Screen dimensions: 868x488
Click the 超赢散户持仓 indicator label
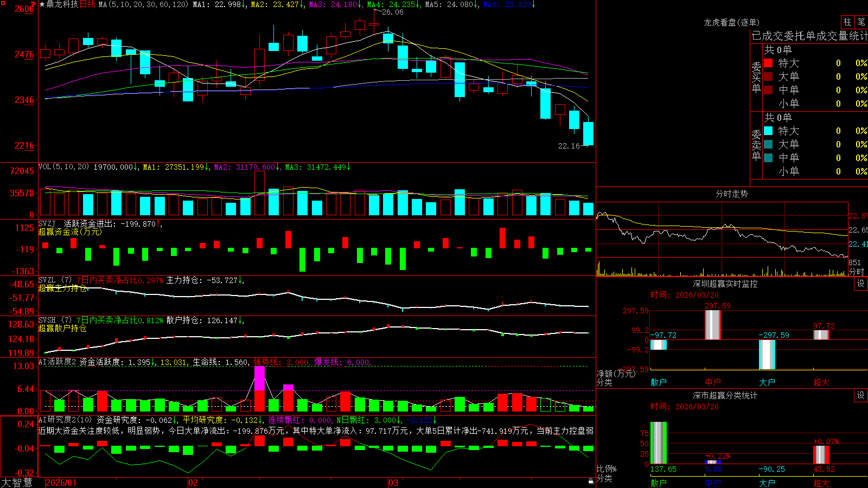click(62, 328)
